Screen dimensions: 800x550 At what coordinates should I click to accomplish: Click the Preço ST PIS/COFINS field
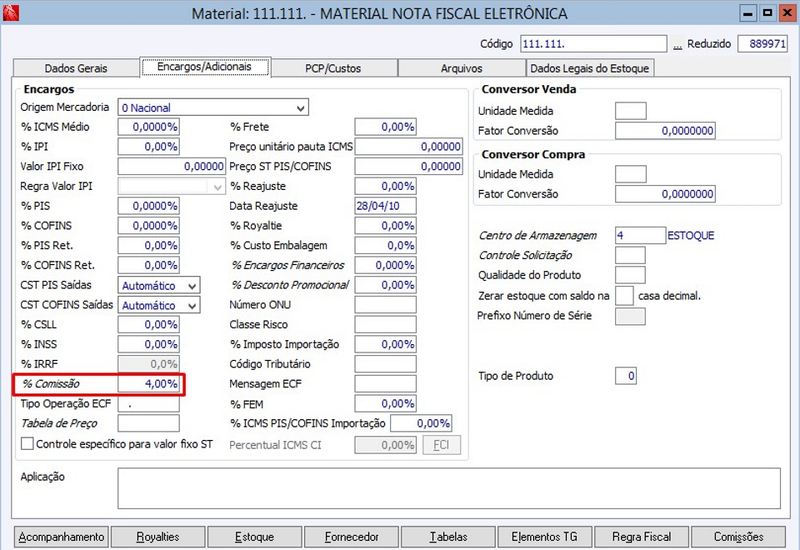click(x=409, y=166)
